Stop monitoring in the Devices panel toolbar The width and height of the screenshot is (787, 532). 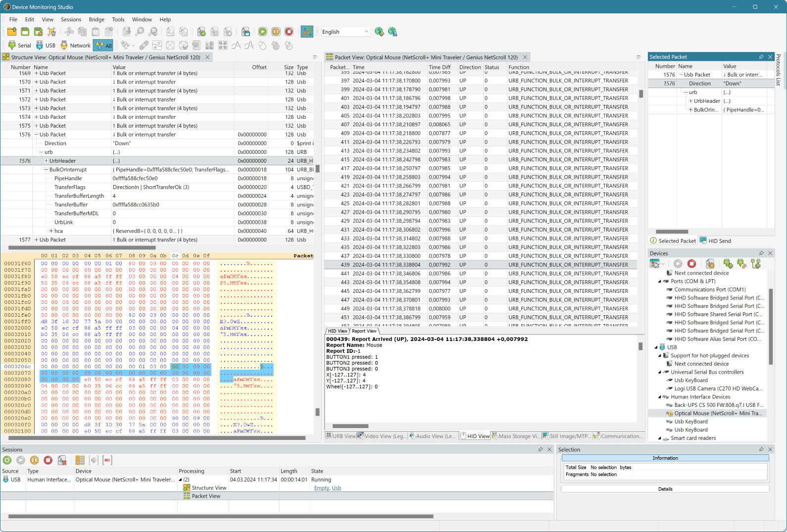tap(692, 264)
